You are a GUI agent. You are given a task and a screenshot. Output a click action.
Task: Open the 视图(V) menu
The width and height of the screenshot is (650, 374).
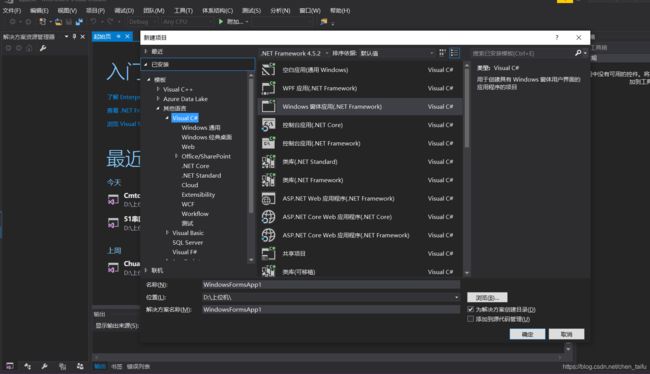point(67,10)
